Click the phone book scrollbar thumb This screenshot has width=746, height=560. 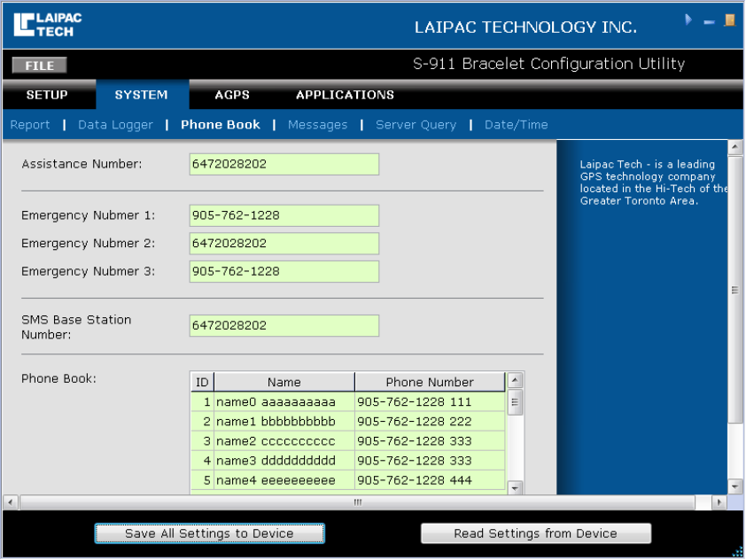click(515, 402)
